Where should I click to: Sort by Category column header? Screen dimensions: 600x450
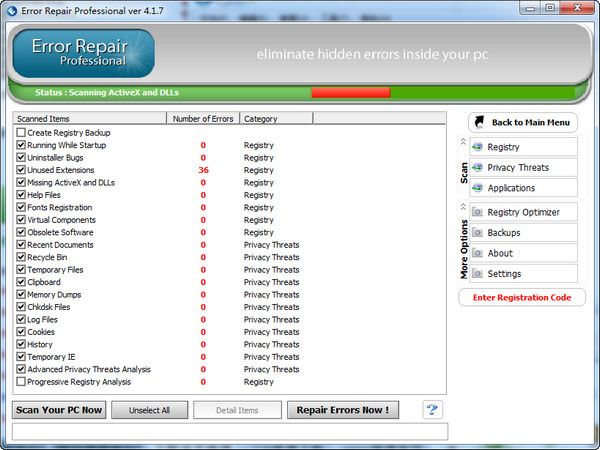pyautogui.click(x=276, y=119)
